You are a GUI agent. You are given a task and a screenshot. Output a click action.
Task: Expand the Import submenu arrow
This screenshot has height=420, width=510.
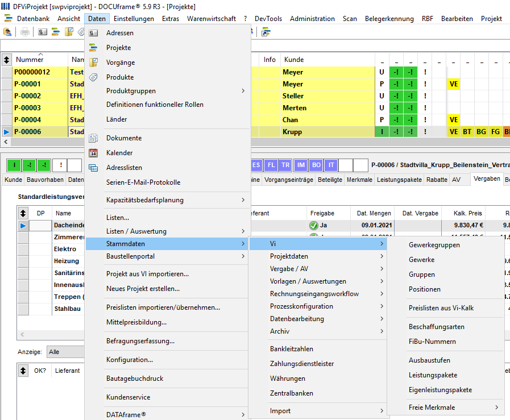pyautogui.click(x=382, y=411)
